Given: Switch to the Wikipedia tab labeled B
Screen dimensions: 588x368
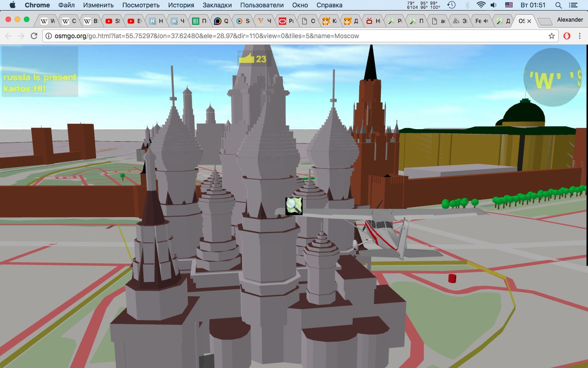Looking at the screenshot, I should (91, 21).
